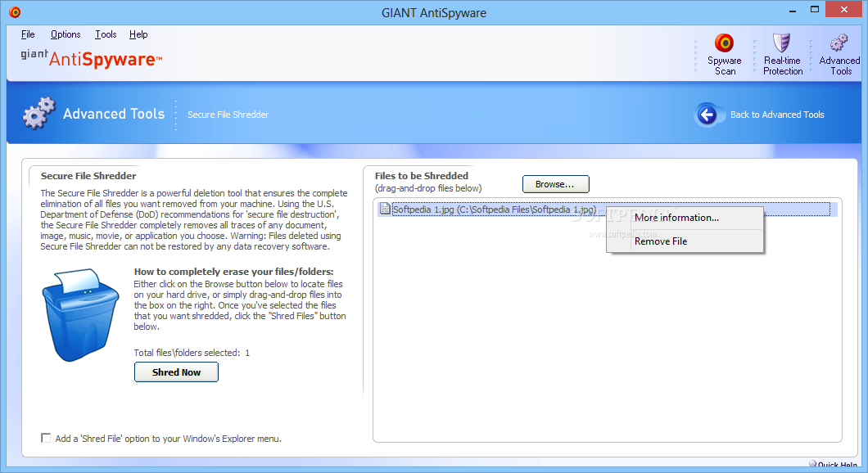Click the Shred Now button
This screenshot has height=473, width=868.
[x=176, y=372]
